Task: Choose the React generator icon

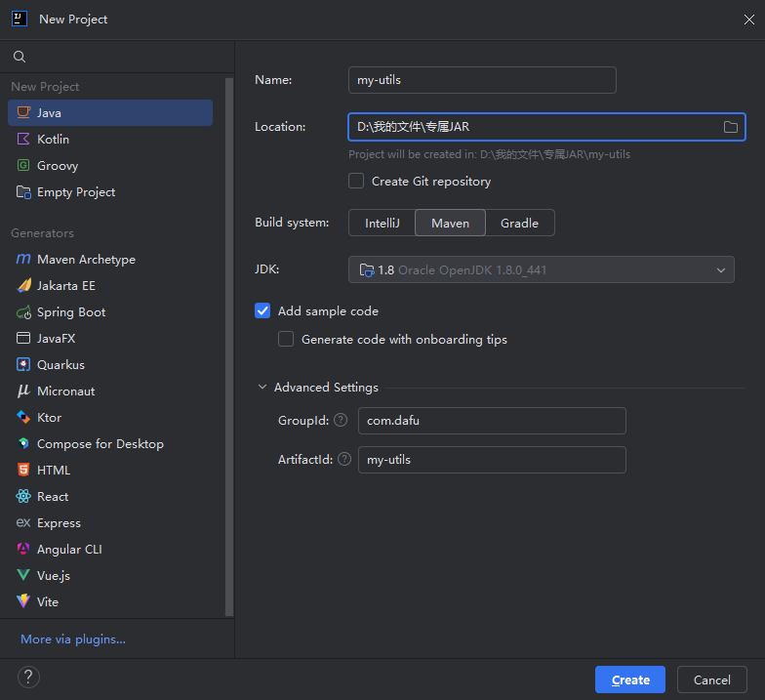Action: point(23,496)
